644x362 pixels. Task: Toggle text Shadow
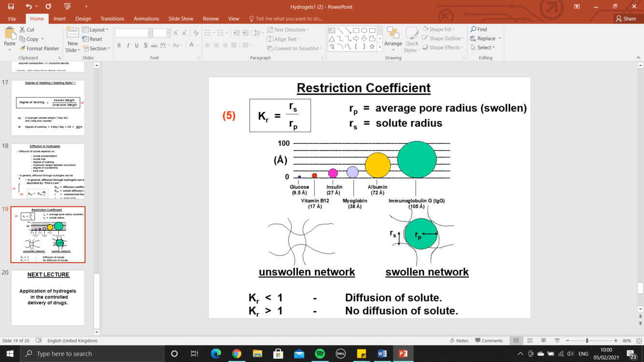[x=145, y=45]
